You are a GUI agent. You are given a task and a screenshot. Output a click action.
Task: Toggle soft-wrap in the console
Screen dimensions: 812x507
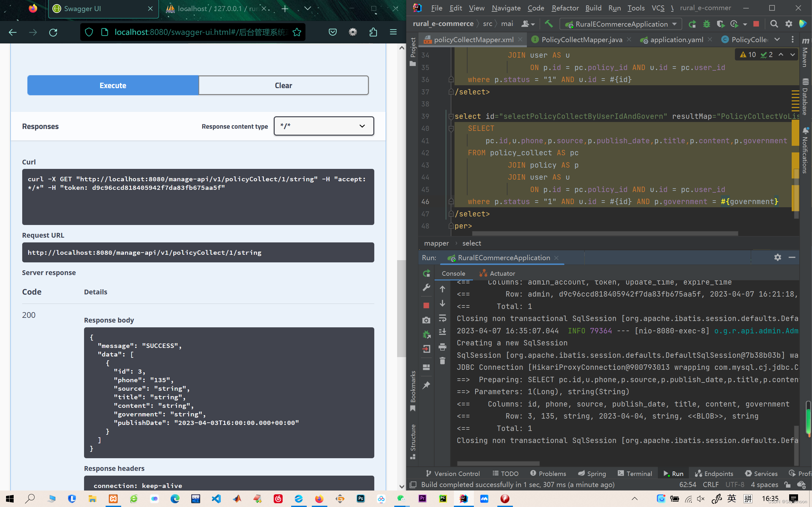(x=442, y=318)
